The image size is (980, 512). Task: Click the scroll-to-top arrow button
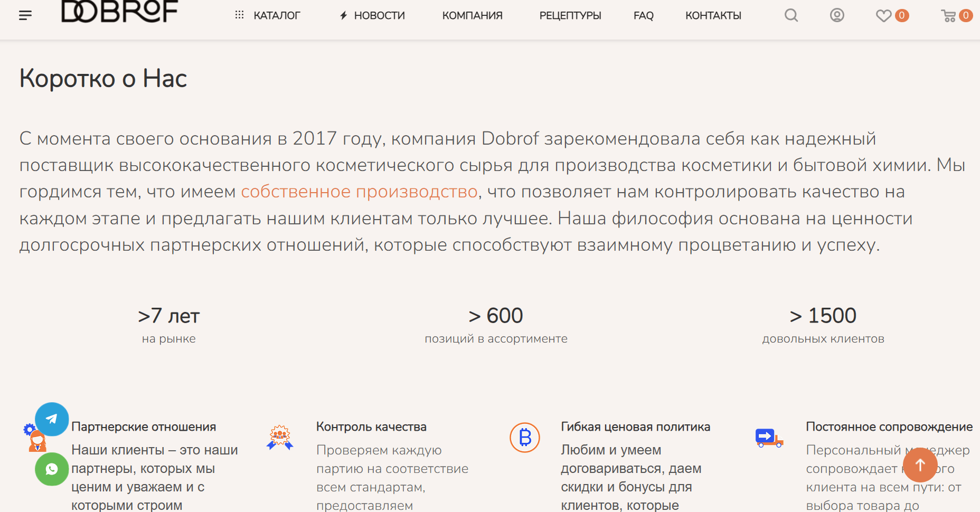click(920, 465)
